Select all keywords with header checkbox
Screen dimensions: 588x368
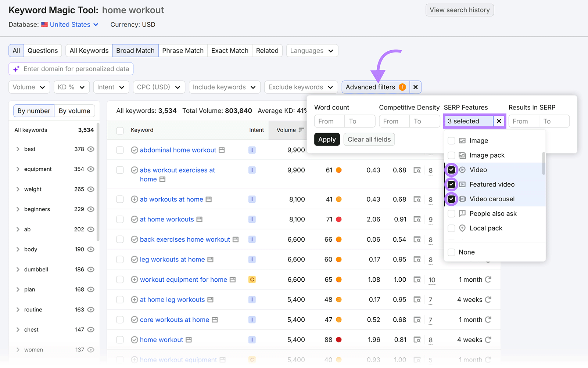(120, 130)
